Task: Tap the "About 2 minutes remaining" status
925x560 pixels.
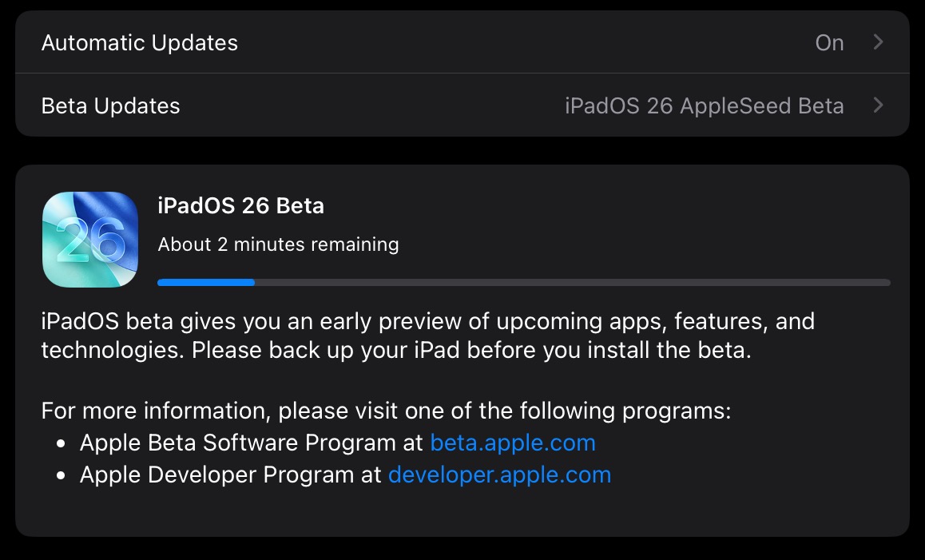Action: (x=278, y=244)
